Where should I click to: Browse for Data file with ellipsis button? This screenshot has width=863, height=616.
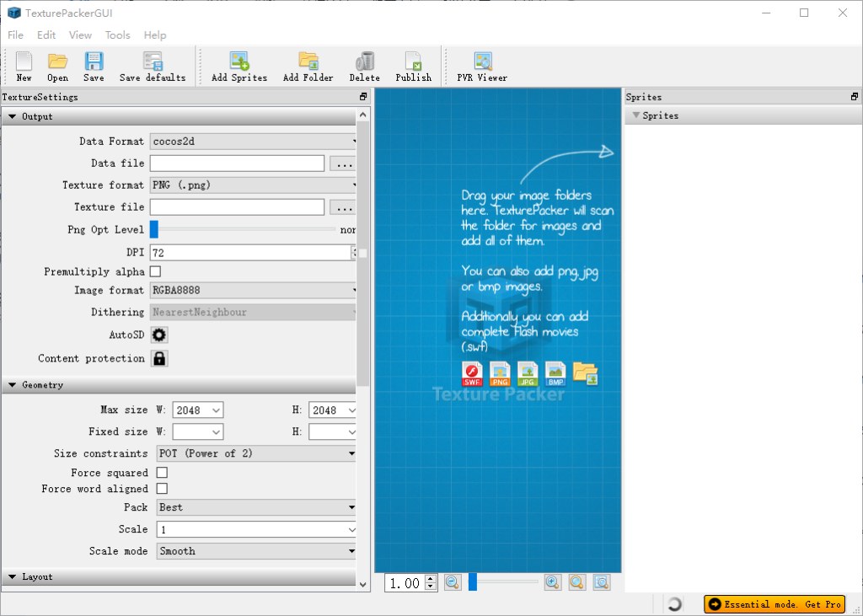[344, 163]
